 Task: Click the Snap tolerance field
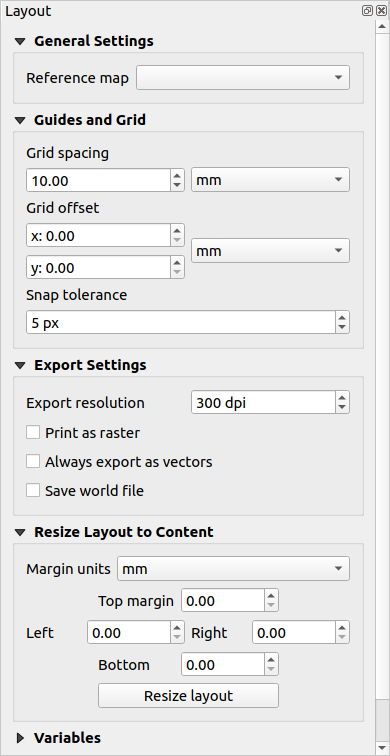(x=181, y=323)
